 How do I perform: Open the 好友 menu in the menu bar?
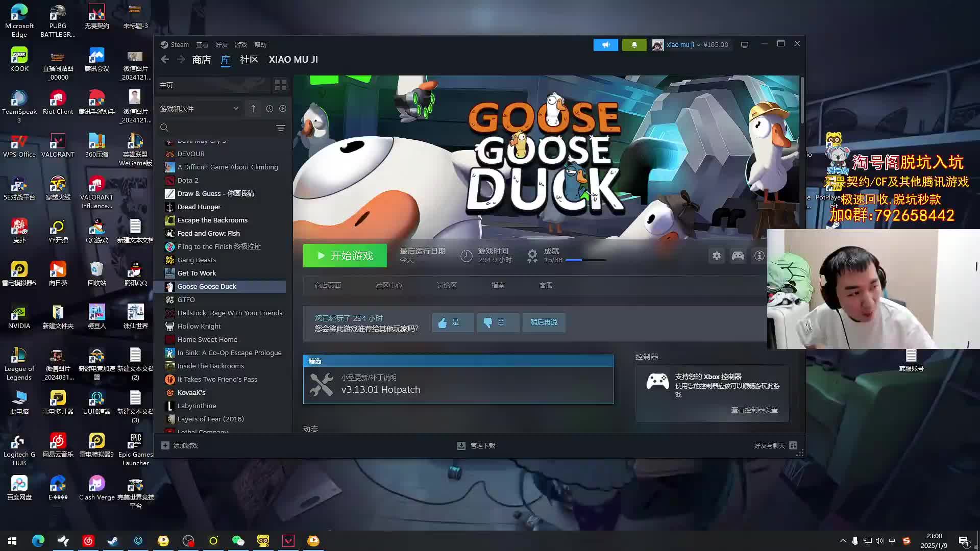click(221, 45)
